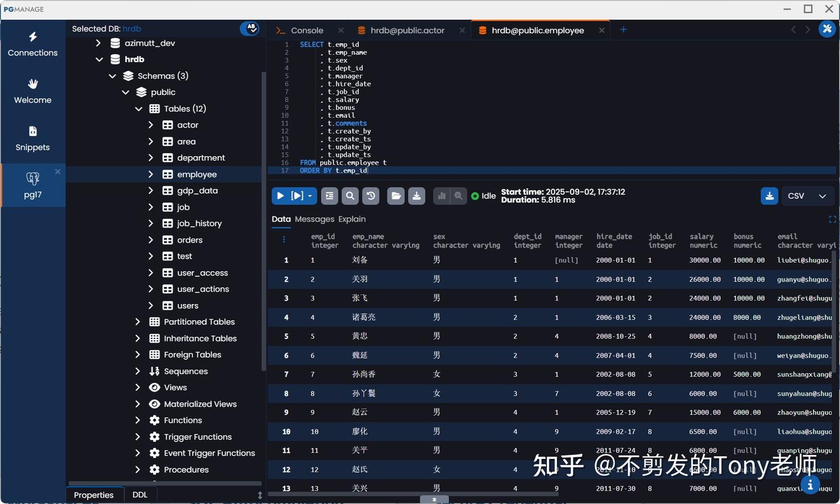840x504 pixels.
Task: Open the Snippets panel in the sidebar
Action: point(32,138)
